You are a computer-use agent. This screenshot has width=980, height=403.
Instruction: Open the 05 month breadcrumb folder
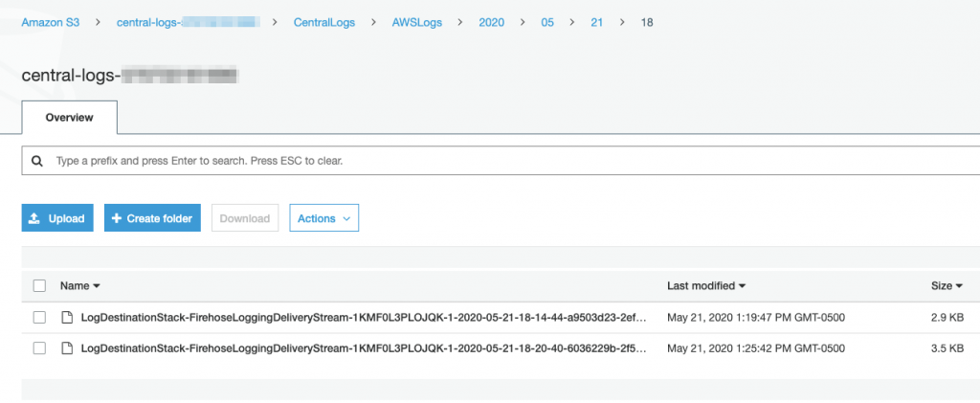tap(547, 22)
